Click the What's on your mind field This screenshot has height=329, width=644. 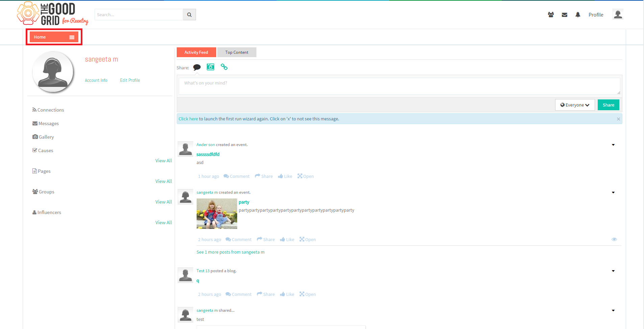pos(399,86)
